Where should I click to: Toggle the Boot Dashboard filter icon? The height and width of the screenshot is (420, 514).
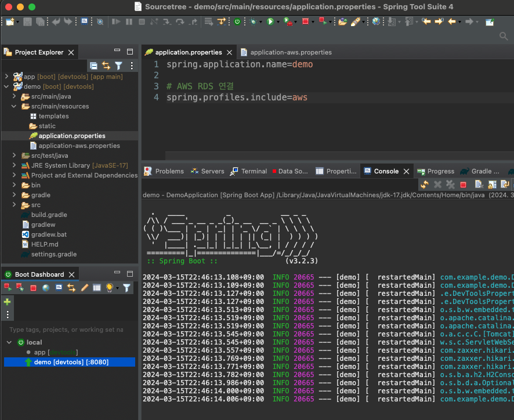[x=126, y=288]
